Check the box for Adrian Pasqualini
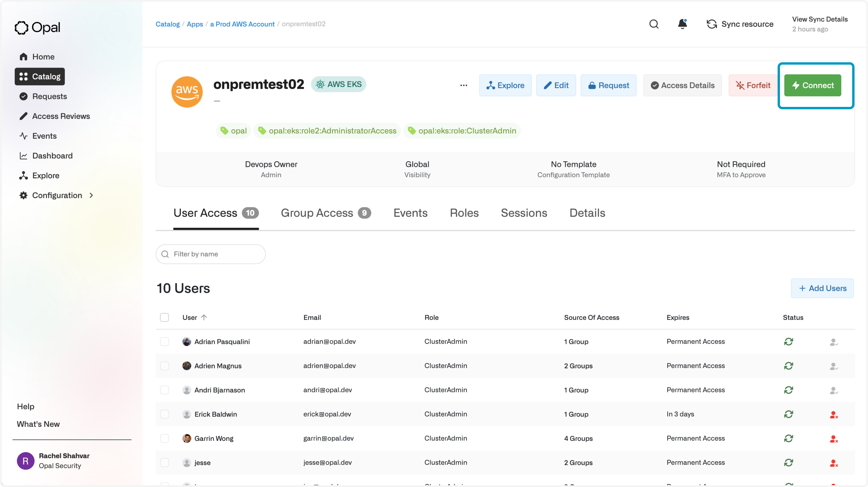This screenshot has height=487, width=868. 164,342
